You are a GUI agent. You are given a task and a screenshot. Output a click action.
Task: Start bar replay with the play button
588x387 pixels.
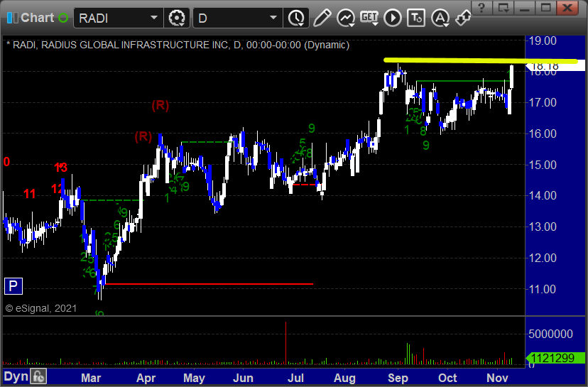point(393,18)
